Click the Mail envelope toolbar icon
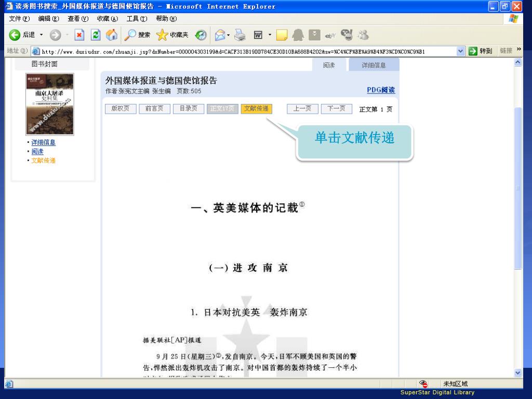The height and width of the screenshot is (399, 532). tap(220, 35)
